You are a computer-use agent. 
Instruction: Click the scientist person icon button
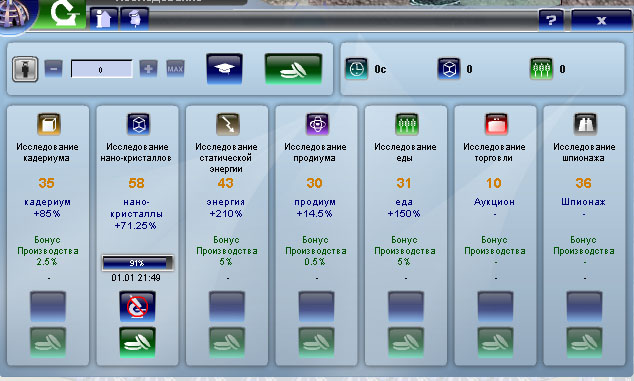tap(25, 69)
